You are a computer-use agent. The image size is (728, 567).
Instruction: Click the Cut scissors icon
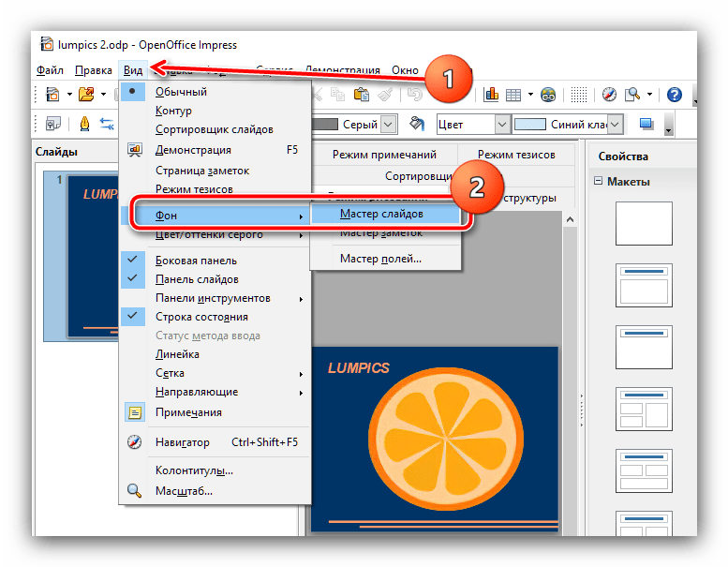coord(317,95)
